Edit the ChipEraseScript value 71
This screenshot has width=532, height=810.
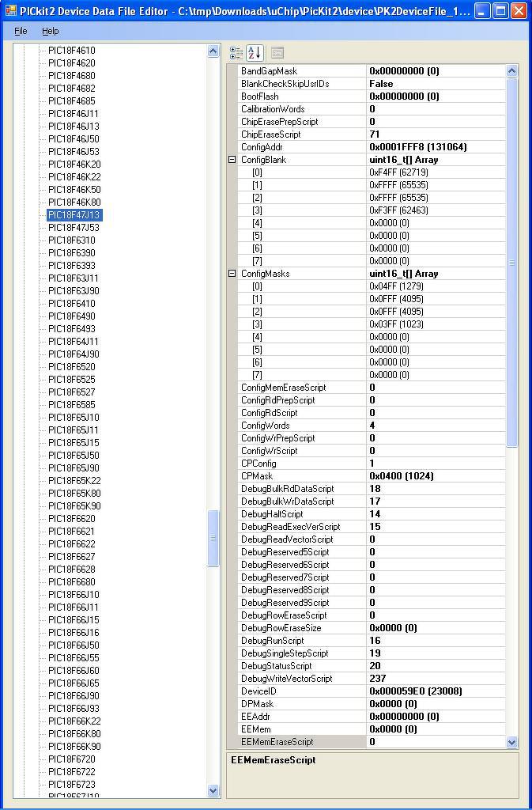pyautogui.click(x=436, y=134)
